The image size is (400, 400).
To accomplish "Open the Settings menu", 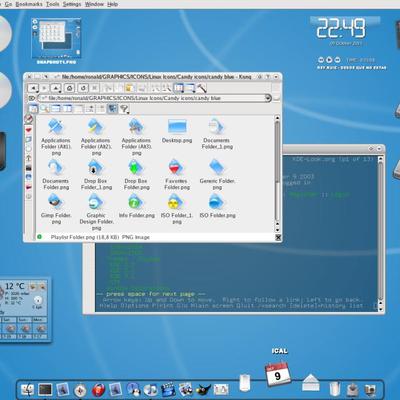I will [72, 4].
